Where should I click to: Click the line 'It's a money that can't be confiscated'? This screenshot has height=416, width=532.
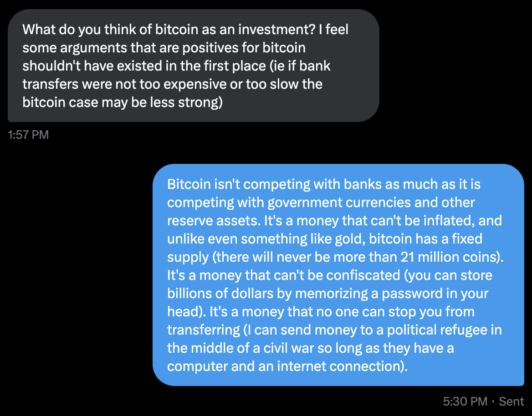329,275
